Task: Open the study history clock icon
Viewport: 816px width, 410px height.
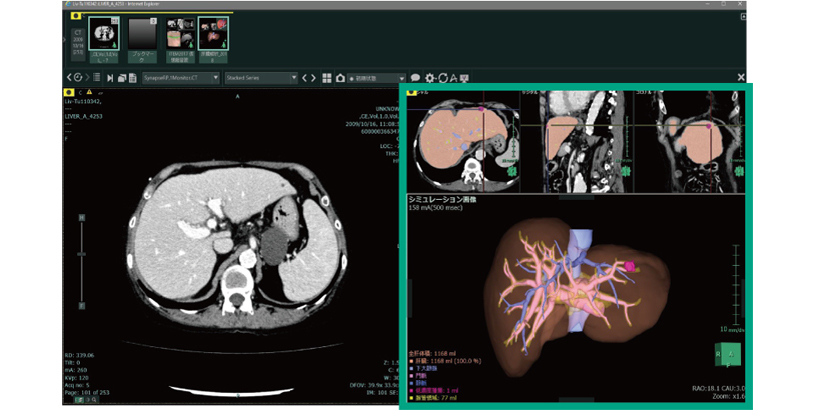Action: (x=78, y=78)
